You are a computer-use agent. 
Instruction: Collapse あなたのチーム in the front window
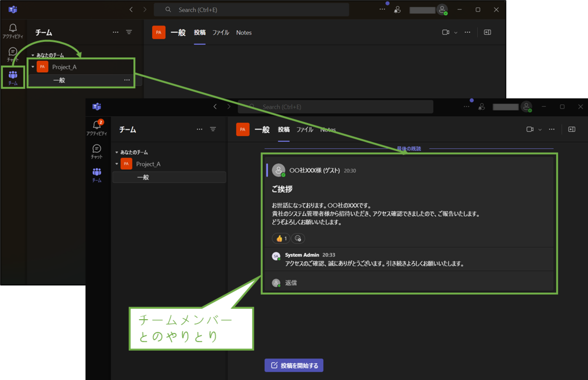coord(117,152)
